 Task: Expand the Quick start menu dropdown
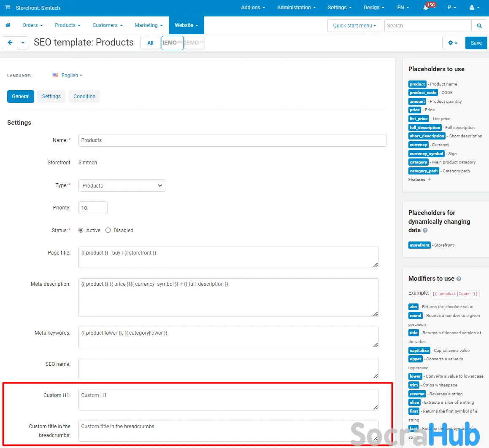point(354,26)
